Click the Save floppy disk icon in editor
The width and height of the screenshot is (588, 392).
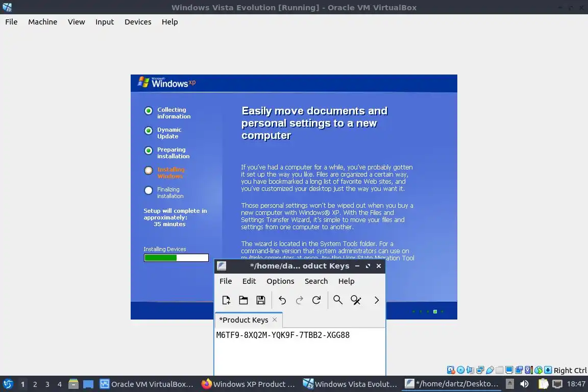[261, 300]
